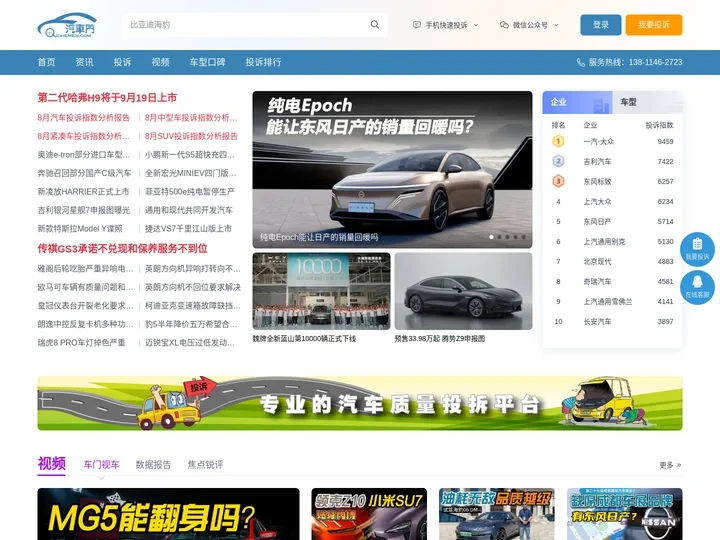The width and height of the screenshot is (720, 540).
Task: Play the 领克Z10 小米SU7 video
Action: (x=369, y=514)
